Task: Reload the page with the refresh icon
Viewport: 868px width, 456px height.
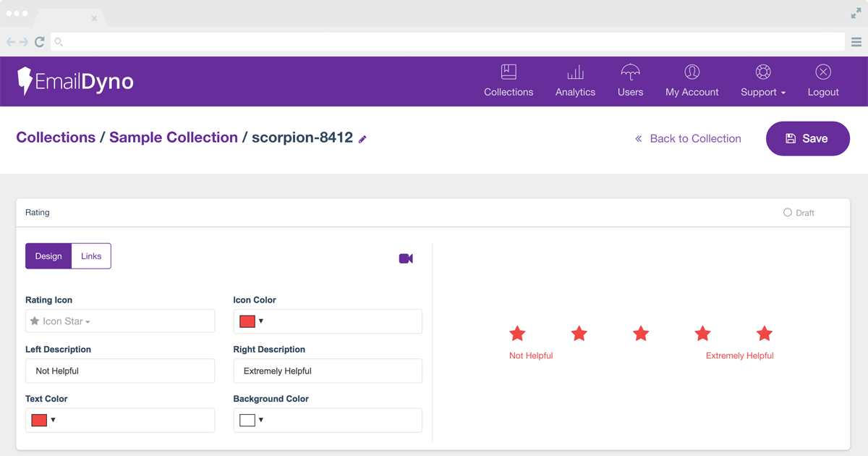Action: (40, 42)
